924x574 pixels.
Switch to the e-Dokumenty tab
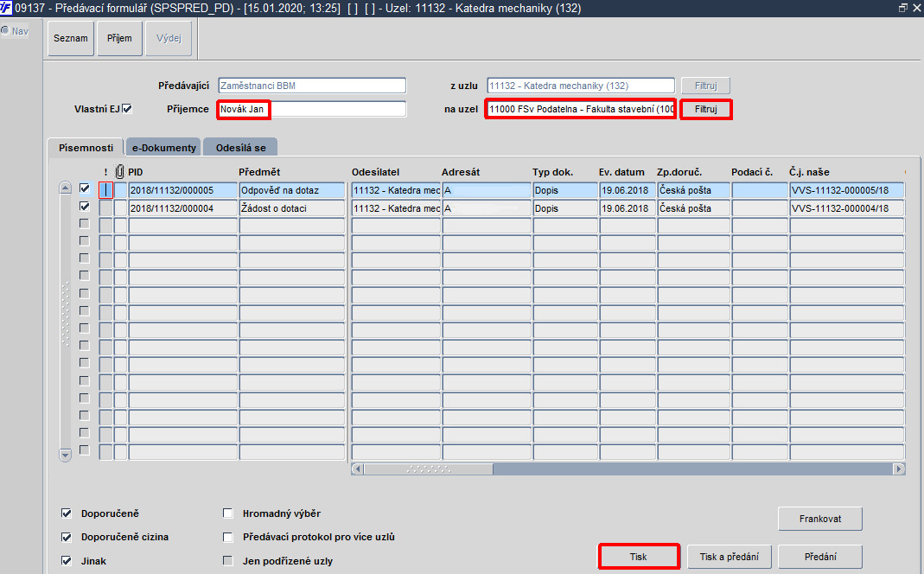164,147
